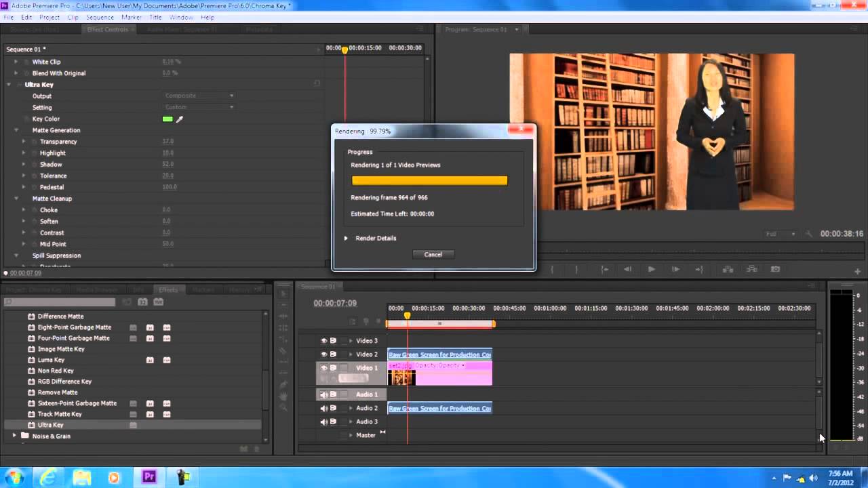Click the Luma Key effect icon
Image resolution: width=868 pixels, height=488 pixels.
31,360
